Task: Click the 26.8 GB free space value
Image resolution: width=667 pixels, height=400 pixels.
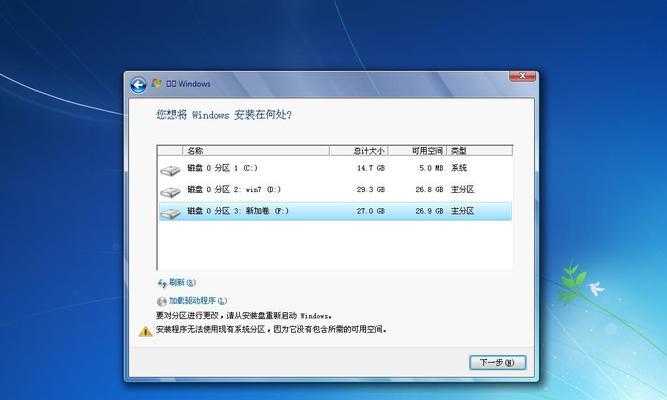Action: tap(429, 190)
